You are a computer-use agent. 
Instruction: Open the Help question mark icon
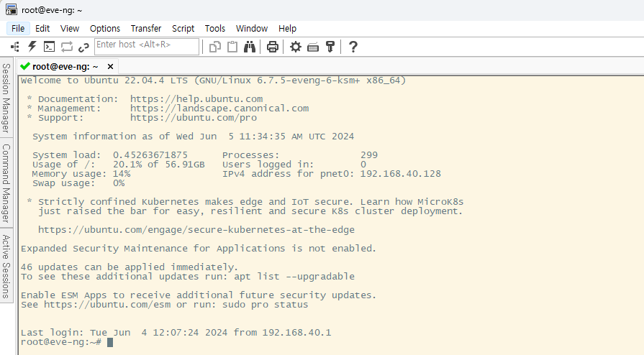point(353,47)
